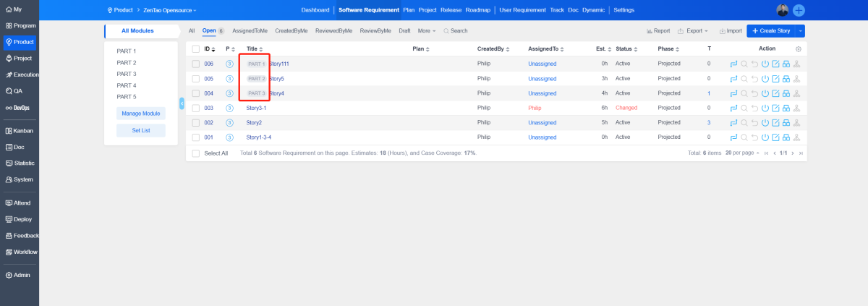This screenshot has width=868, height=306.
Task: Collapse the module sidebar with arrow handle
Action: (x=182, y=103)
